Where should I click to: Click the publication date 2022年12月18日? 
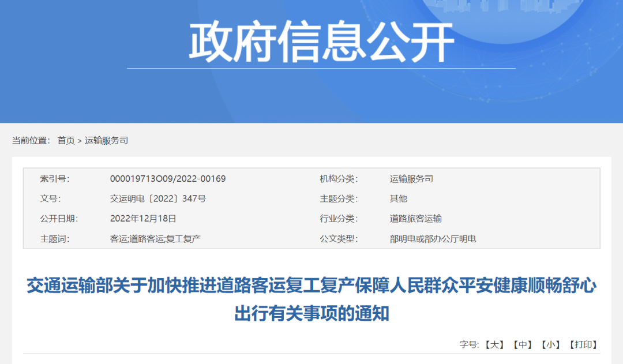(142, 219)
